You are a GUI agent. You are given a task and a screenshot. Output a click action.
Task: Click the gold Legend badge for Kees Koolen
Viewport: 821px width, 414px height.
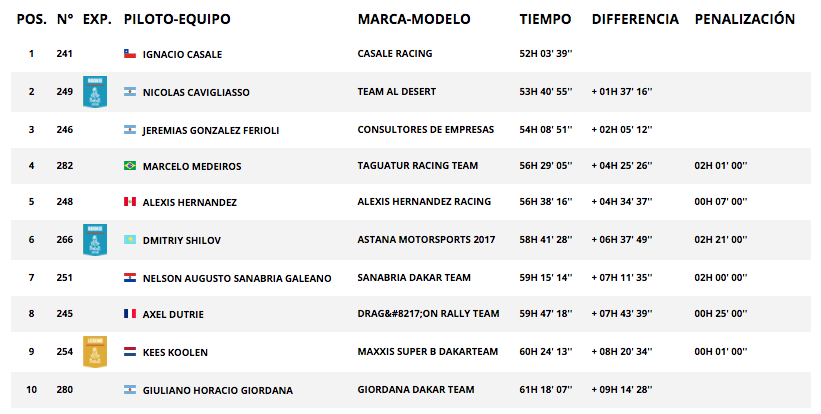click(x=95, y=352)
